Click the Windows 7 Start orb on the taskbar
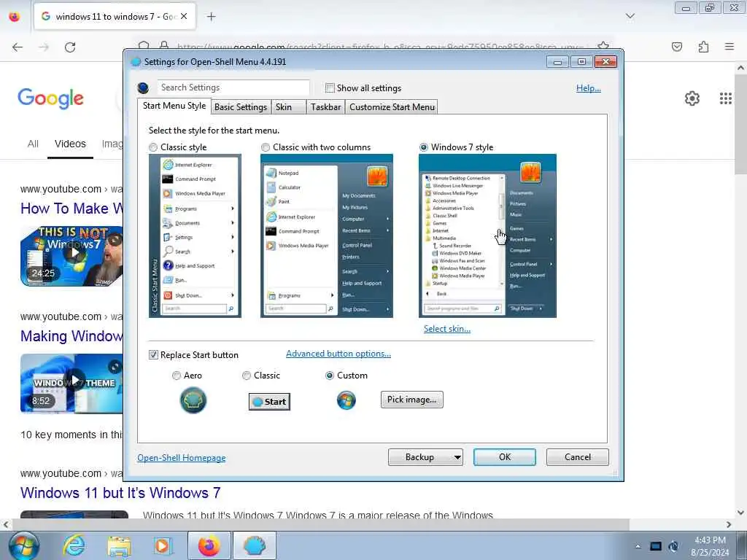747x560 pixels. coord(23,546)
